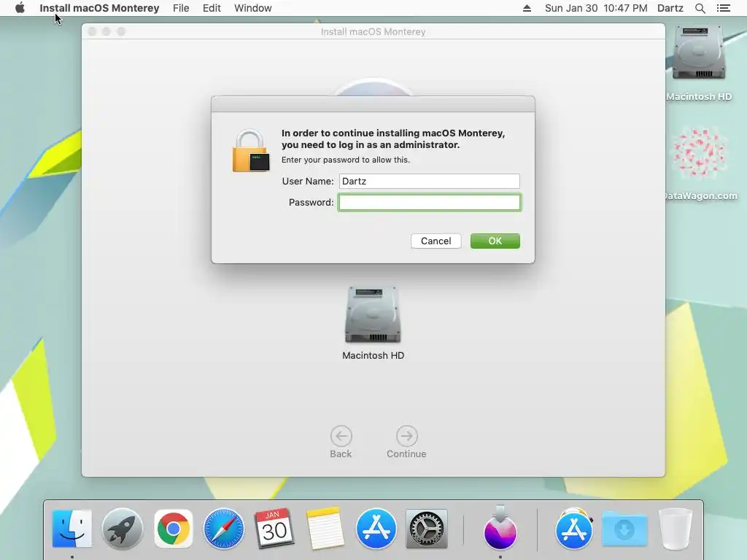Click 'Enter your password to allow this.' text
This screenshot has height=560, width=747.
point(345,160)
